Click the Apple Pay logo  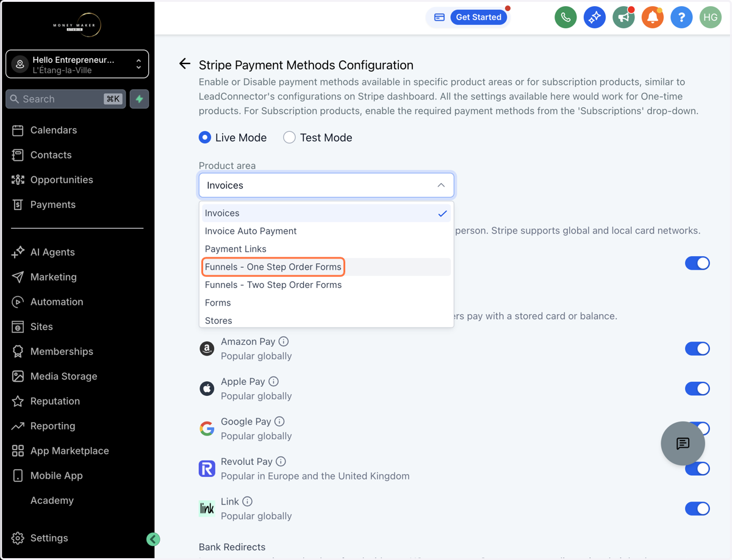click(207, 389)
